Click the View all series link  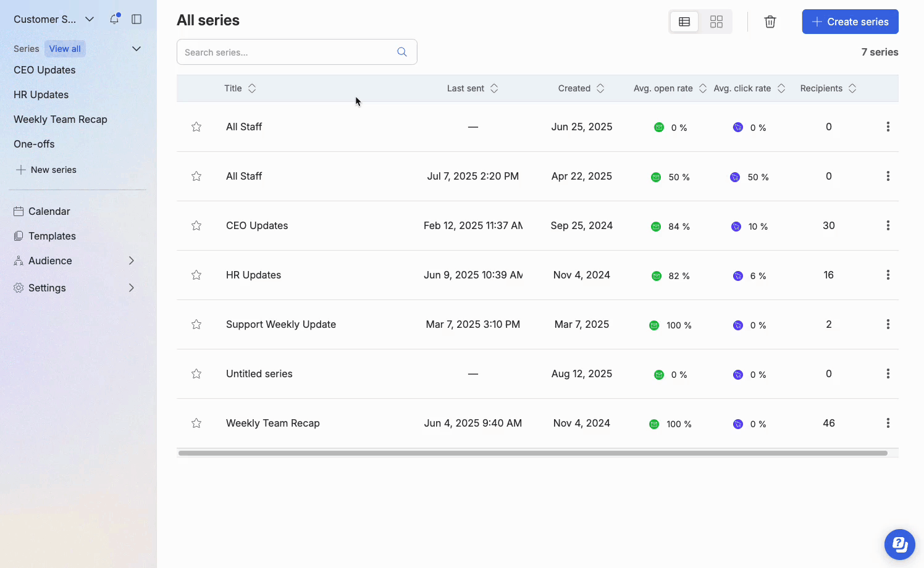tap(65, 49)
